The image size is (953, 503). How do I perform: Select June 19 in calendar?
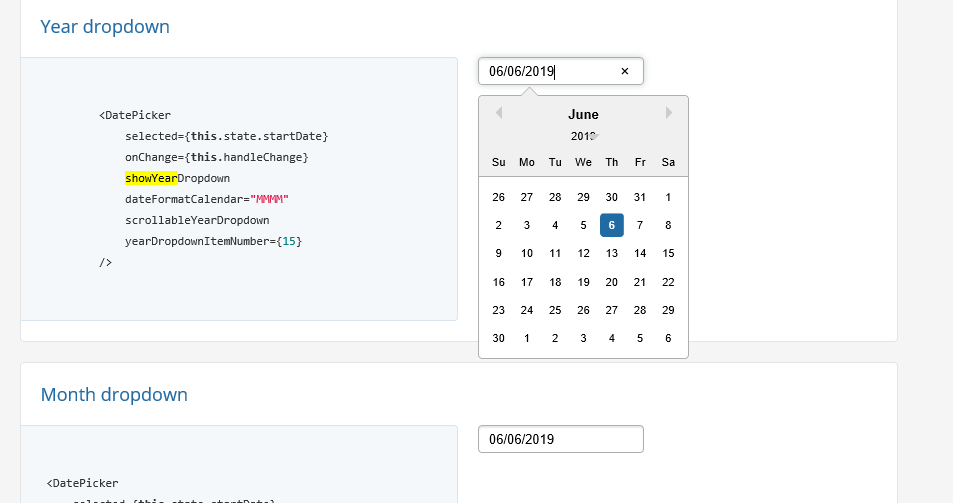click(583, 282)
